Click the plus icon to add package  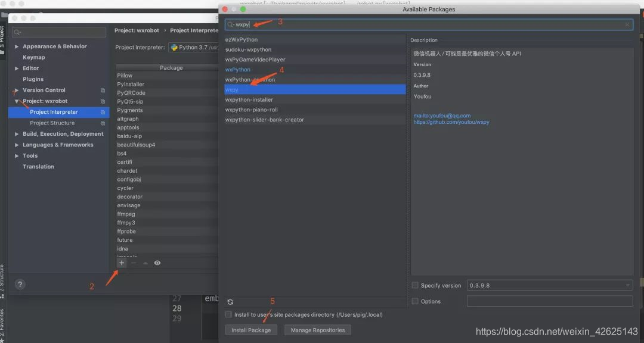122,263
